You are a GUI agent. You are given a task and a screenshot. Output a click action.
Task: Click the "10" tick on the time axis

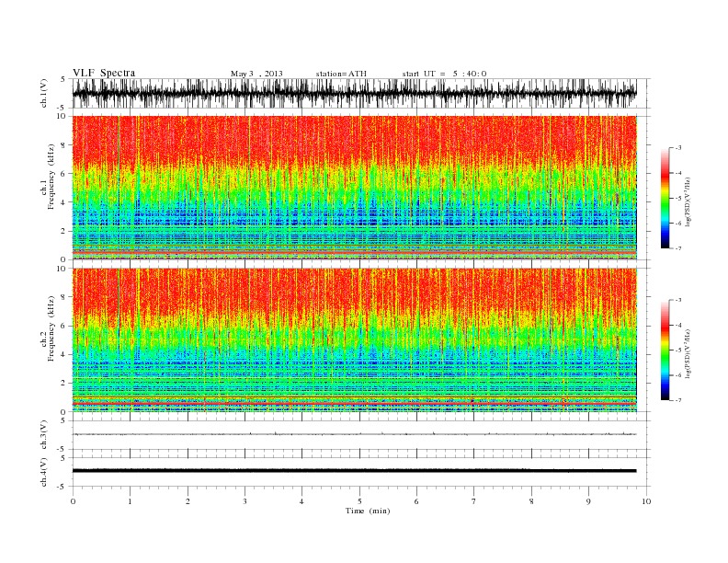pos(646,501)
